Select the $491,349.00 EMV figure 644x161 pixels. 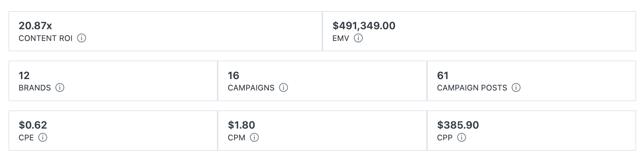(x=364, y=26)
